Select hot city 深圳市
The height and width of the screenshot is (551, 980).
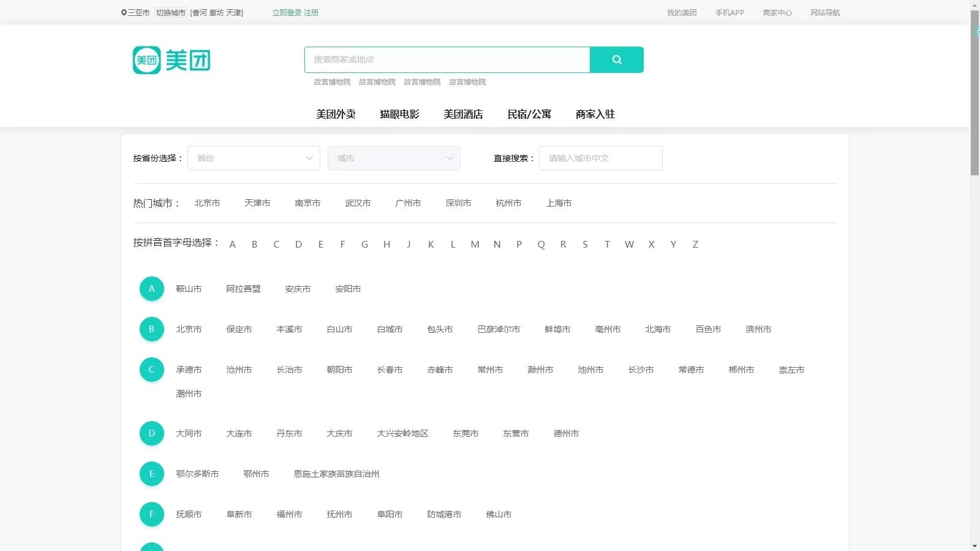pyautogui.click(x=458, y=203)
